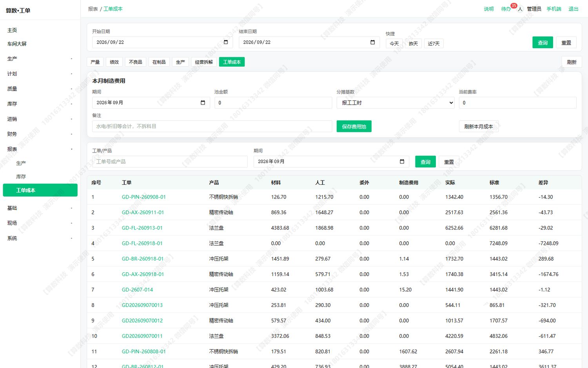The height and width of the screenshot is (368, 588).
Task: Focus the 备注 remarks input field
Action: point(212,126)
